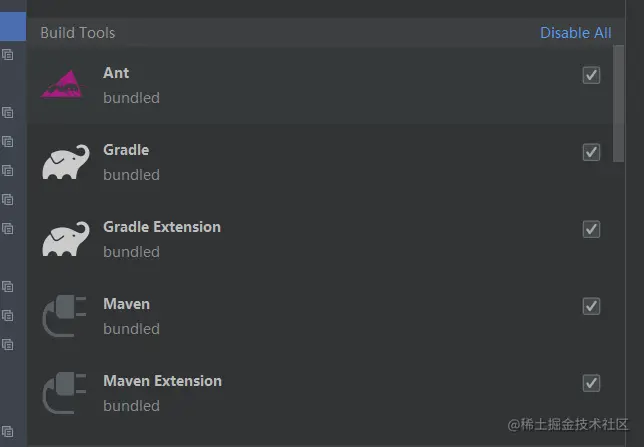Click the plug icon next to Maven
The width and height of the screenshot is (644, 447).
pyautogui.click(x=64, y=316)
